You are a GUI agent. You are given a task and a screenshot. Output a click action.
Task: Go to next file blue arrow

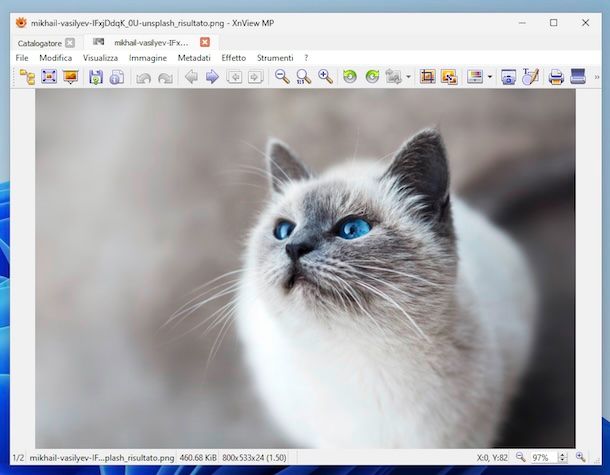(212, 77)
